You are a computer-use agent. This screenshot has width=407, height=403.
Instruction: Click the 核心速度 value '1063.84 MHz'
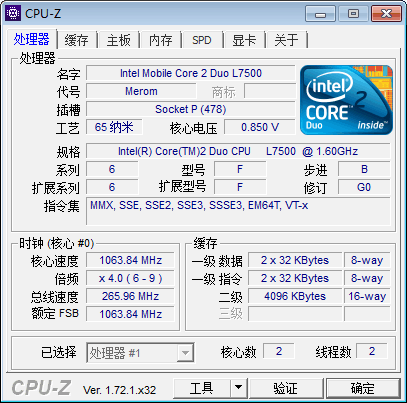[130, 260]
